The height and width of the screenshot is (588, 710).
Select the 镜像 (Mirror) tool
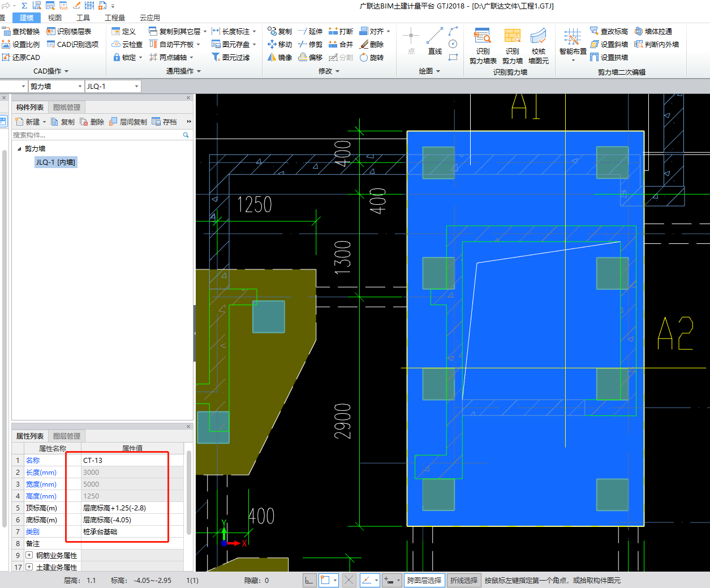click(x=279, y=57)
